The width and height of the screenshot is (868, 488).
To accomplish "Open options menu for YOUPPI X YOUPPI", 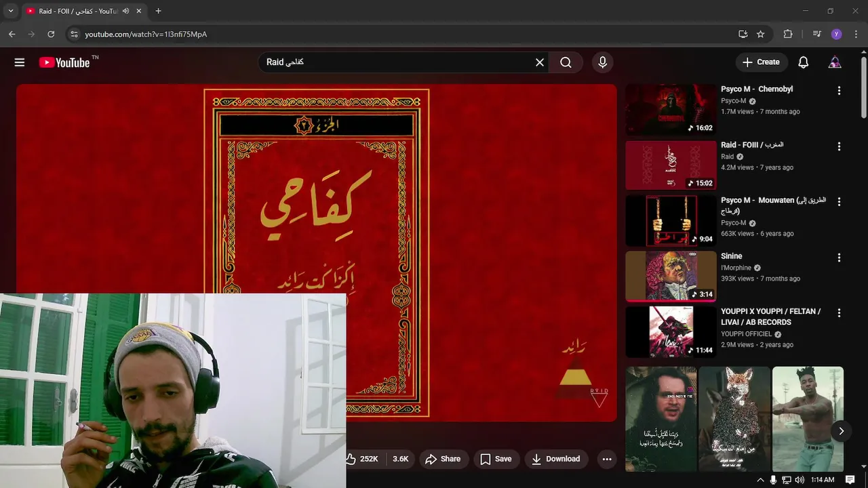I will 839,313.
